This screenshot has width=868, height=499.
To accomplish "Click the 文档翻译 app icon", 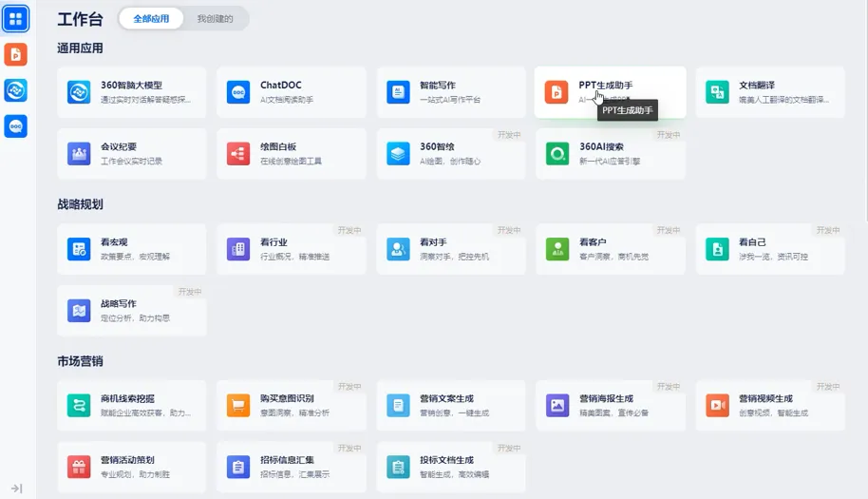I will 717,92.
